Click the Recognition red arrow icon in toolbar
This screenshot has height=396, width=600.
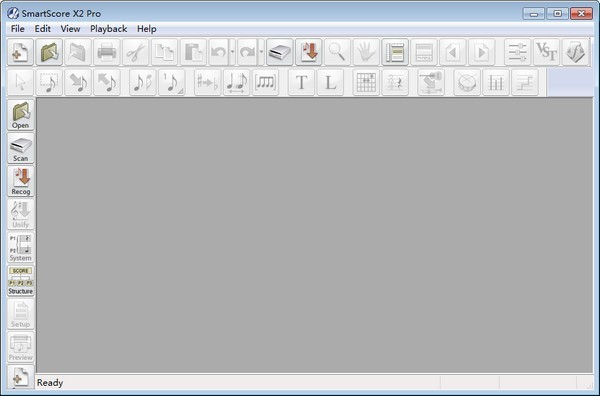point(308,52)
